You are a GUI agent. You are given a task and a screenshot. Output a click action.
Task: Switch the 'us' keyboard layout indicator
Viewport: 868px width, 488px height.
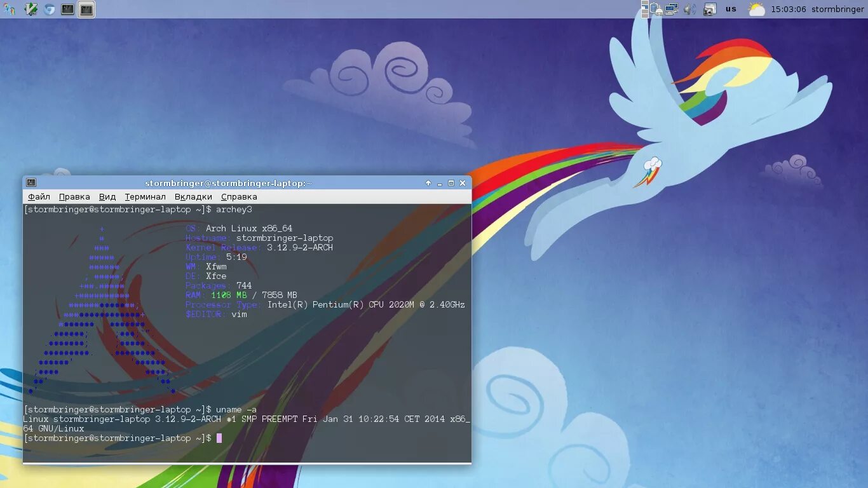pyautogui.click(x=731, y=9)
